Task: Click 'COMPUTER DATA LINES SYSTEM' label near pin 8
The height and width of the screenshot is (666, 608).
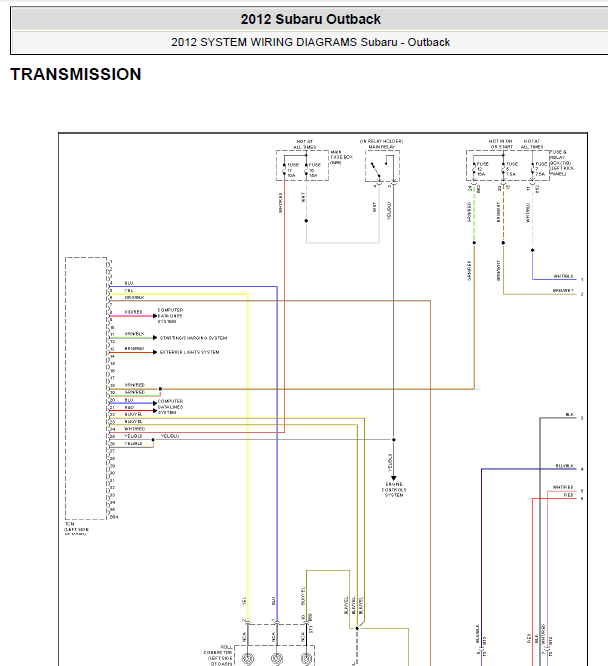Action: [x=170, y=316]
